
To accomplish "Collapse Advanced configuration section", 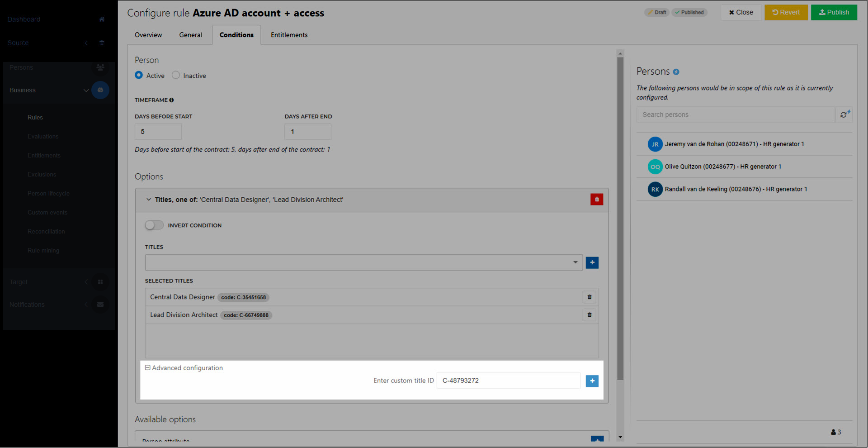I will point(147,368).
